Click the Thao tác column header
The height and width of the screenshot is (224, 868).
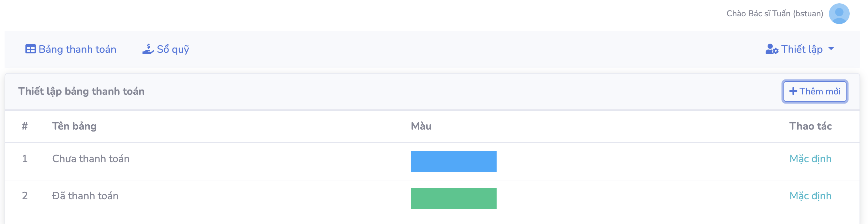pos(810,126)
